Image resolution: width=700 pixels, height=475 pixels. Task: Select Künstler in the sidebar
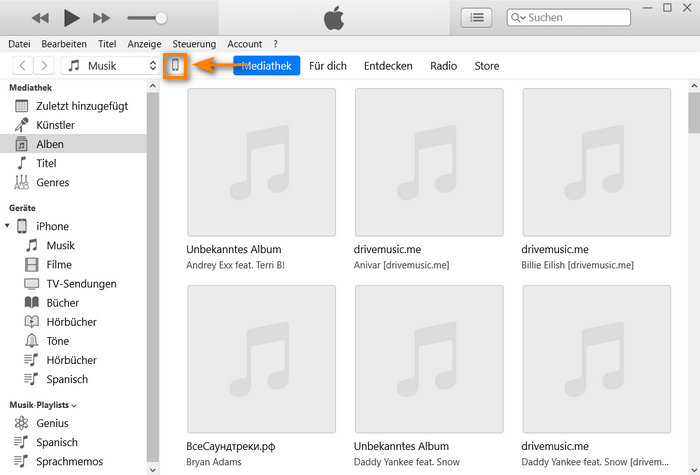73,125
